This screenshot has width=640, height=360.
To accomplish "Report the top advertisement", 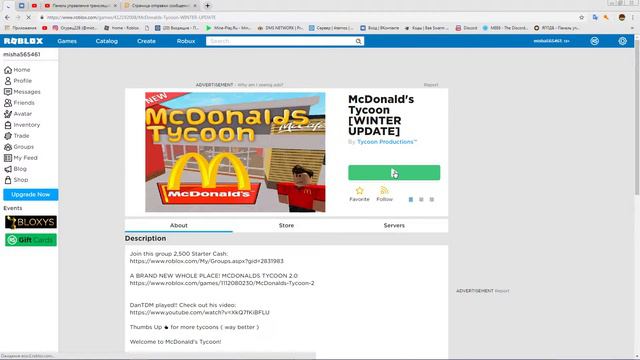I will point(431,85).
